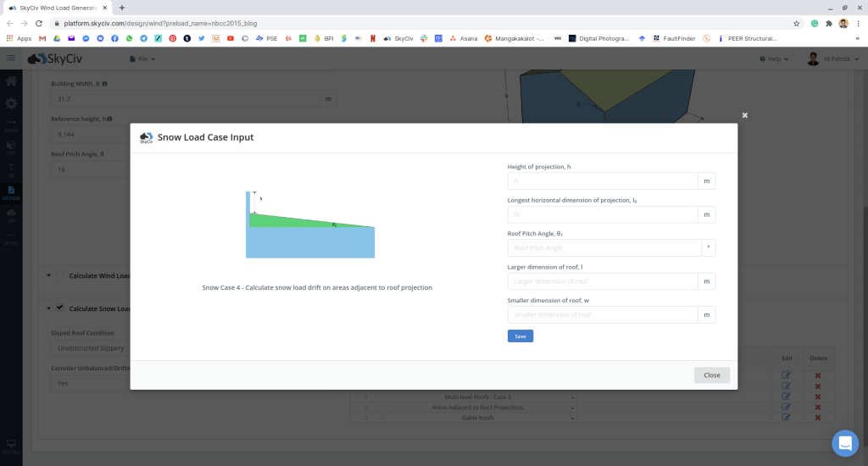Delete the Gable Roofs load case row

(817, 417)
